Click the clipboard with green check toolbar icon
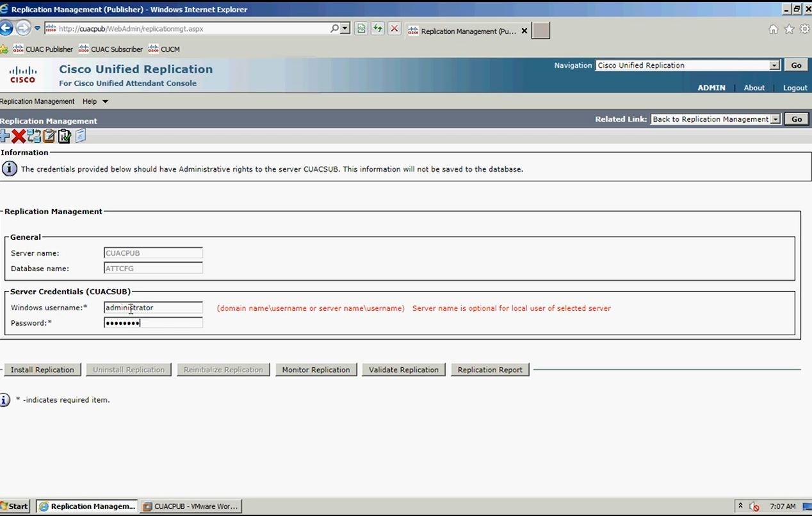Viewport: 812px width, 516px height. [65, 136]
